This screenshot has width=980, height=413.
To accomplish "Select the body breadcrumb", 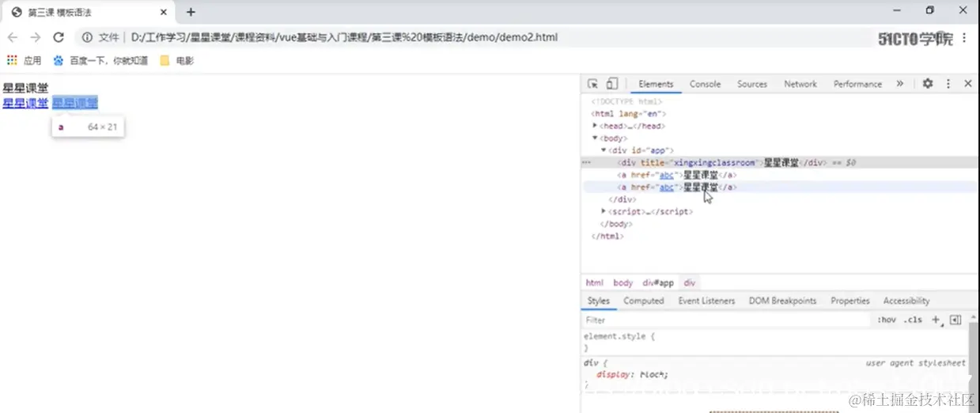I will (x=623, y=282).
